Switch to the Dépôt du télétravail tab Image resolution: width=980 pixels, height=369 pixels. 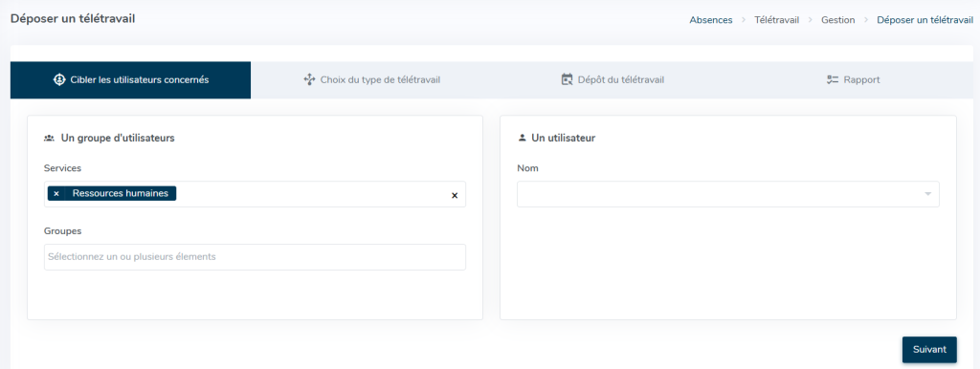612,80
